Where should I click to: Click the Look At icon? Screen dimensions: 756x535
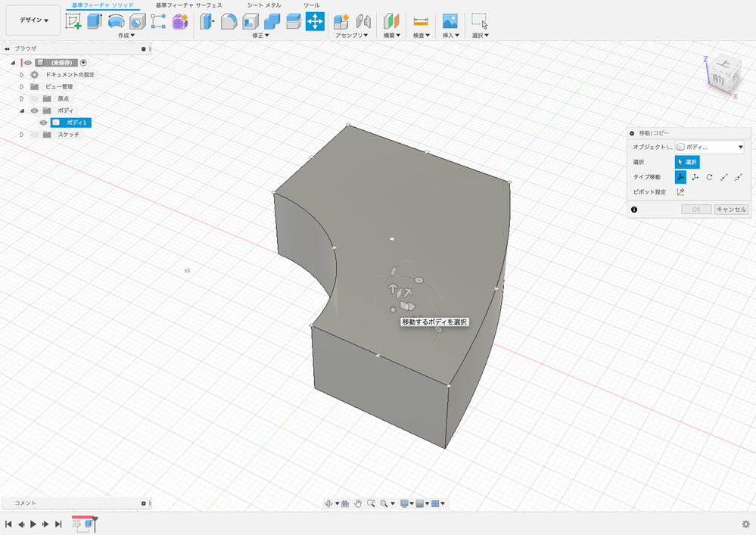(x=345, y=504)
